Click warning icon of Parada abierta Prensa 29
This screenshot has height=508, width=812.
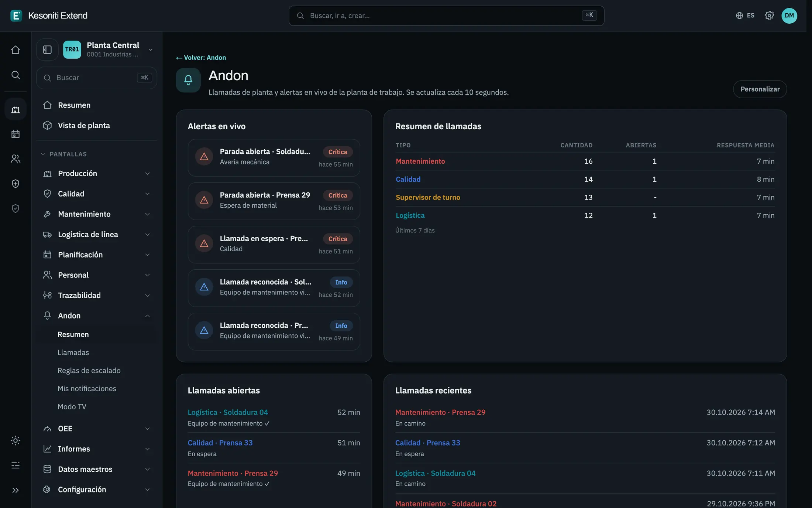(204, 200)
